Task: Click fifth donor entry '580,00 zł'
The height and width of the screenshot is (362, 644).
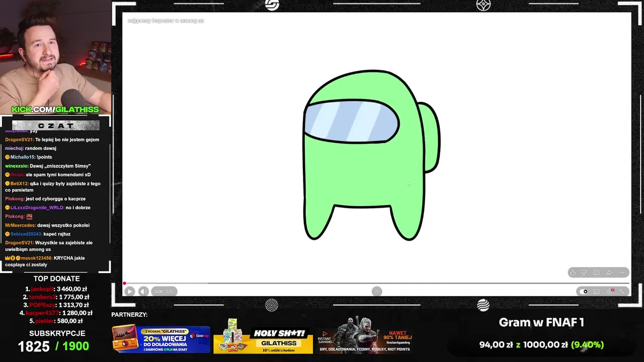Action: [x=56, y=321]
